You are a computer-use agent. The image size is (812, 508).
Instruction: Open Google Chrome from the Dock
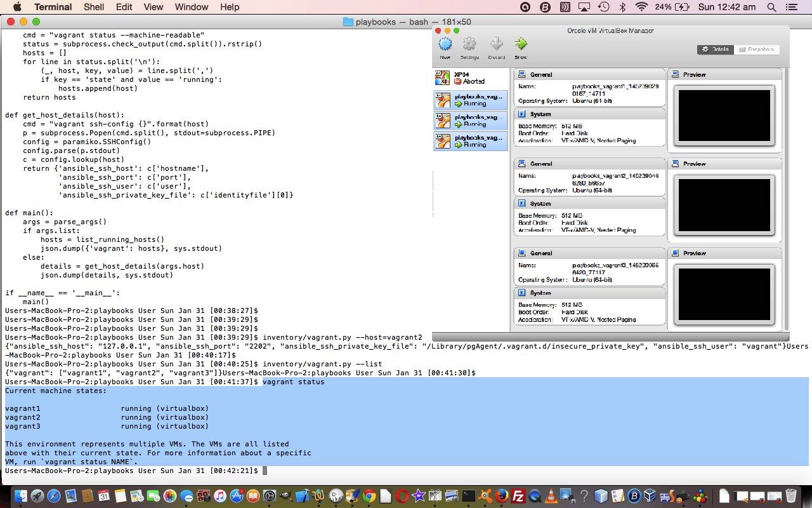(369, 495)
